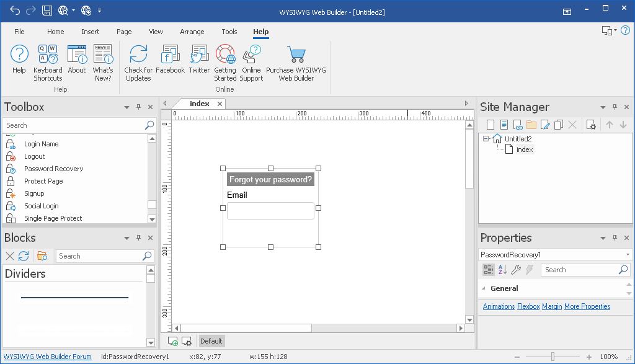The width and height of the screenshot is (635, 364).
Task: Save the project with floppy icon
Action: pos(47,11)
